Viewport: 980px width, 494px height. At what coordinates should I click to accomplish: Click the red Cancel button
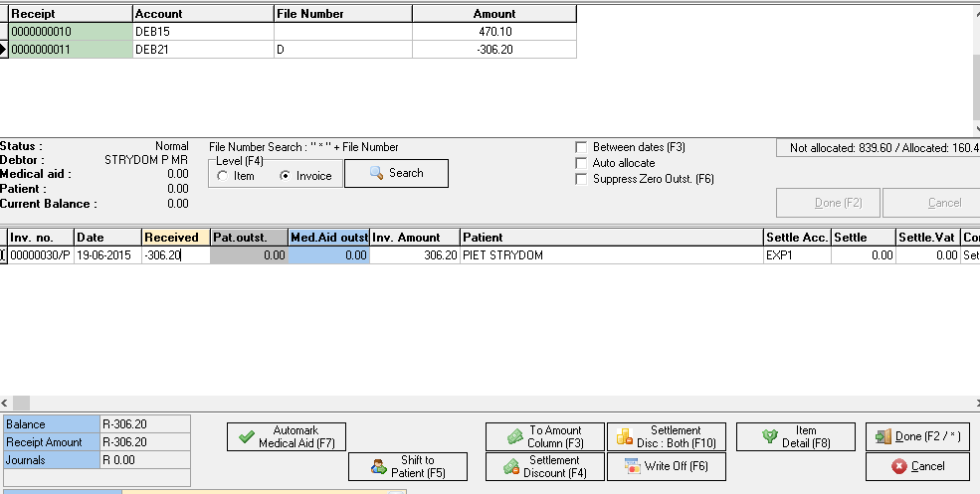click(917, 466)
